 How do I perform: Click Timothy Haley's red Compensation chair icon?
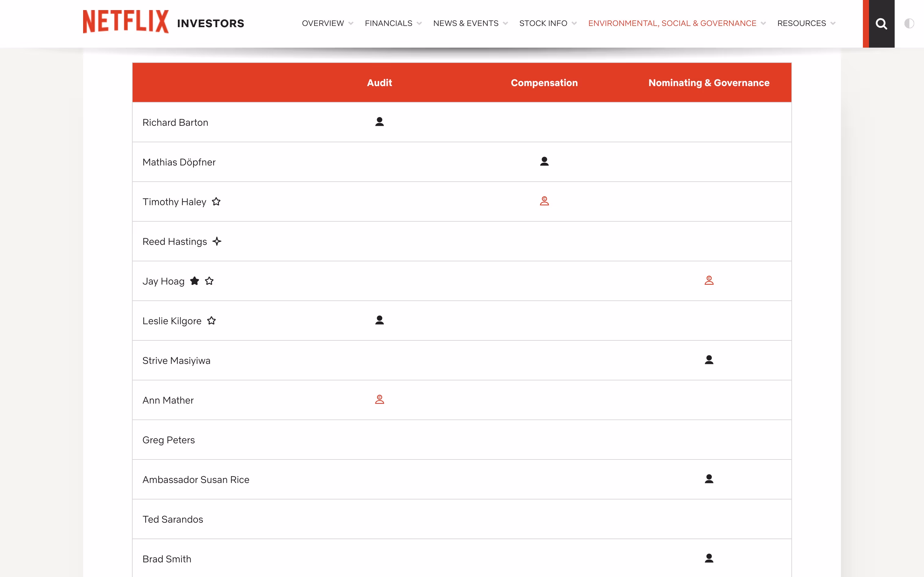pos(544,201)
